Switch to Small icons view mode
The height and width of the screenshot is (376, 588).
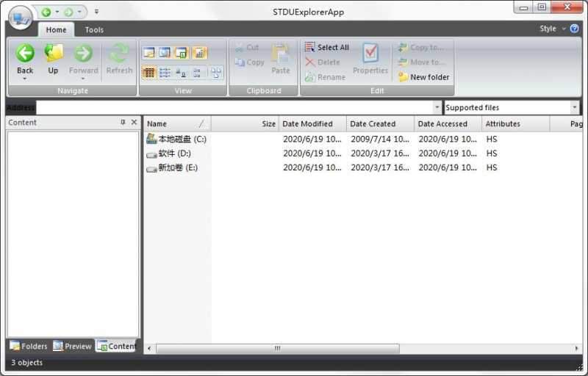[181, 73]
